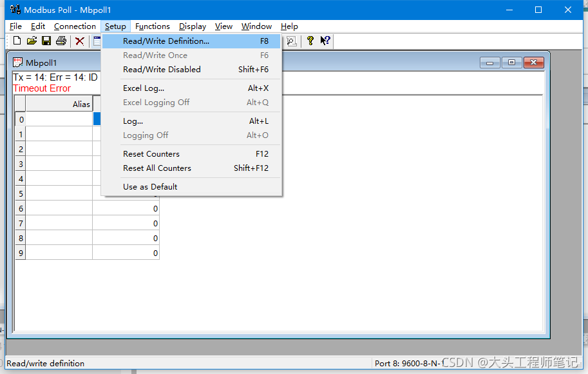This screenshot has height=374, width=588.
Task: Click the Print toolbar icon
Action: (61, 41)
